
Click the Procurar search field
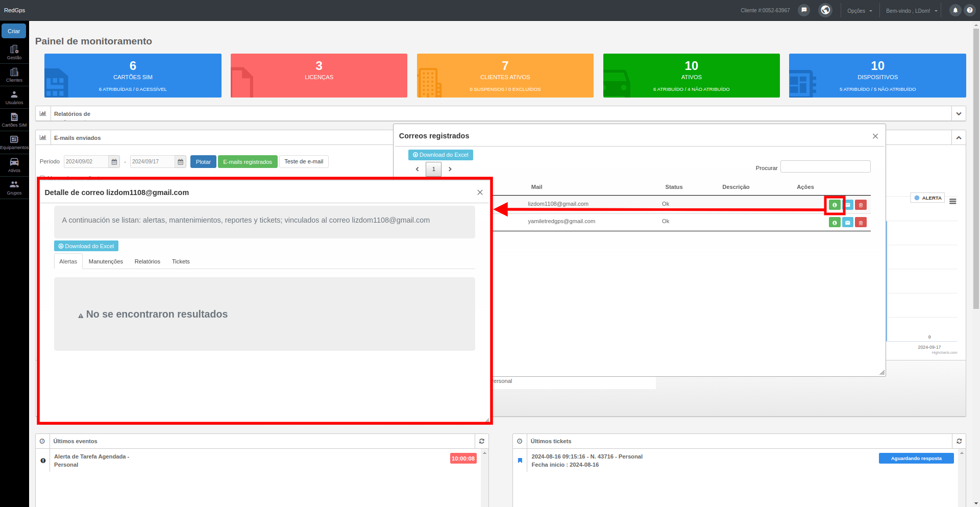point(825,167)
